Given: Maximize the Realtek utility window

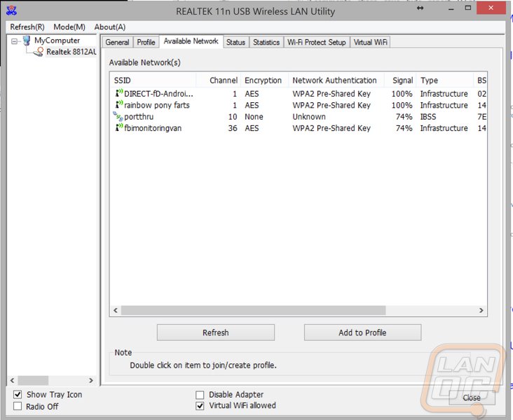Looking at the screenshot, I should [x=468, y=8].
